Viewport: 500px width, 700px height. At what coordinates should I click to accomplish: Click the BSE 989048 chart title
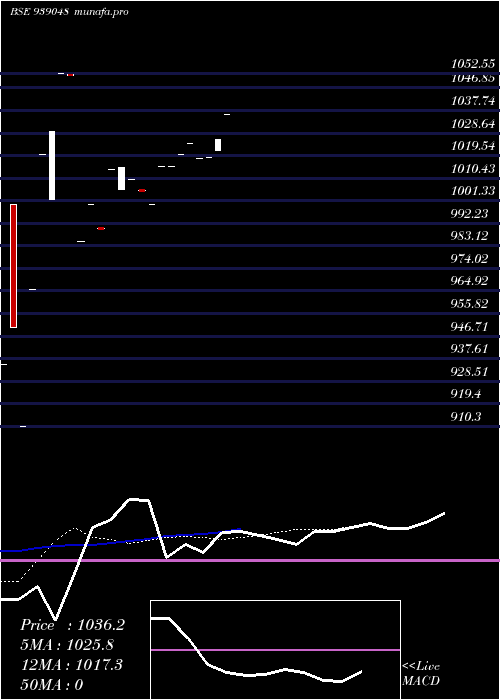39,12
